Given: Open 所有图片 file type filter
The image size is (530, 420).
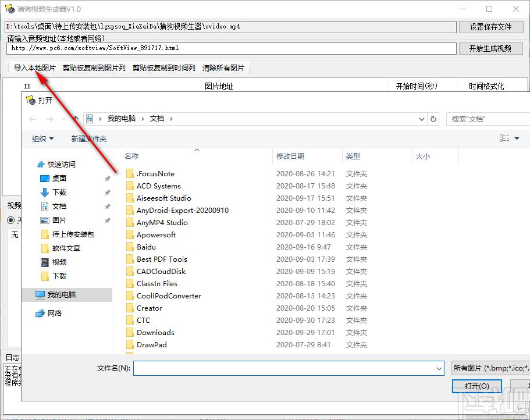Looking at the screenshot, I should coord(491,368).
